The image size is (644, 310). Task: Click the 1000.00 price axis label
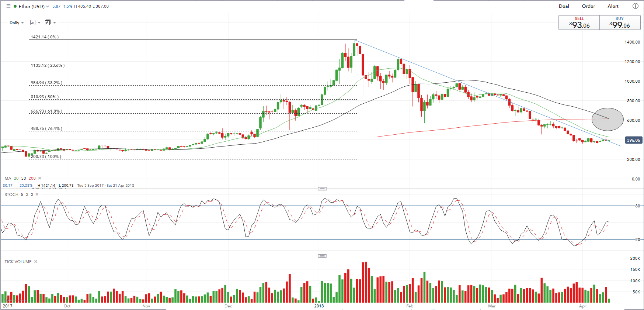tap(632, 81)
